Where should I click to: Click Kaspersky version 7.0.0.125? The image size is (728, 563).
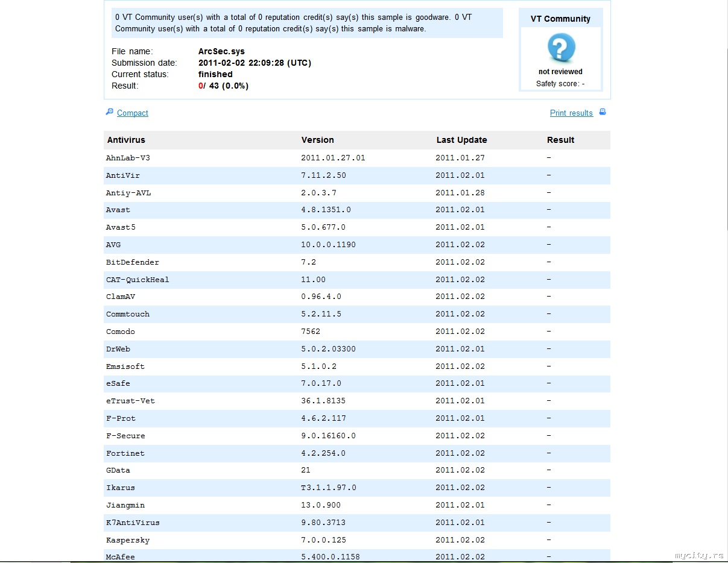click(x=323, y=540)
